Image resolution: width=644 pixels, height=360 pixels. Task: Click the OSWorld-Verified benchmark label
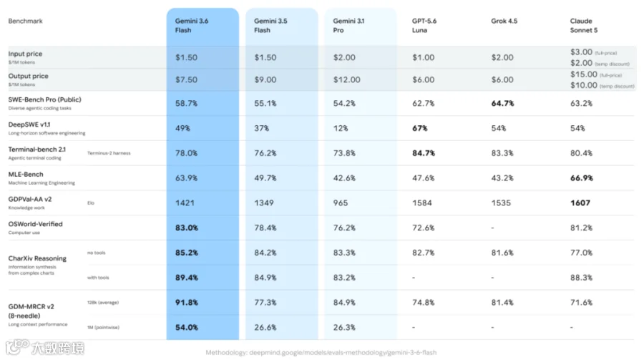click(35, 224)
